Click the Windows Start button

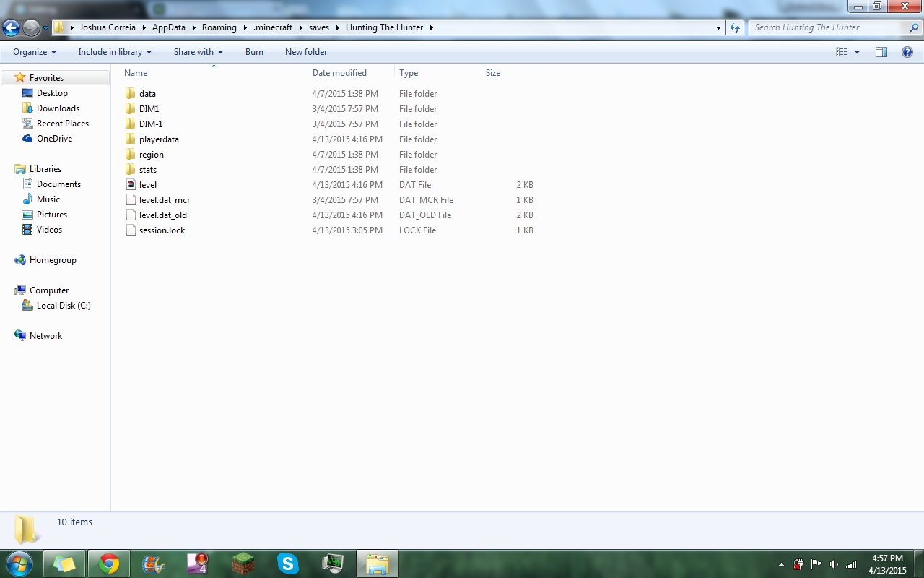tap(19, 564)
